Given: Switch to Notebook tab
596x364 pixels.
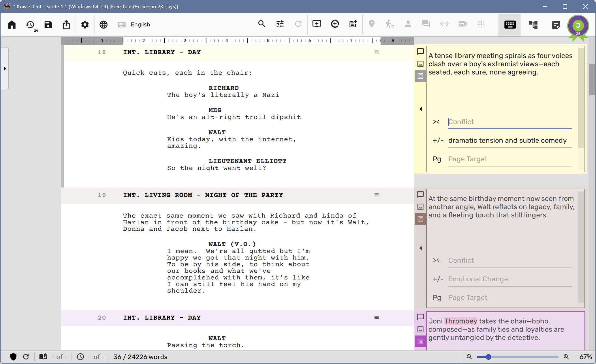Looking at the screenshot, I should pyautogui.click(x=556, y=25).
